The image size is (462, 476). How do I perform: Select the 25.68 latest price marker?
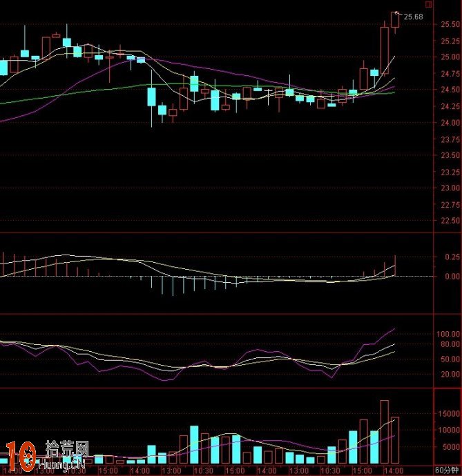coord(413,17)
